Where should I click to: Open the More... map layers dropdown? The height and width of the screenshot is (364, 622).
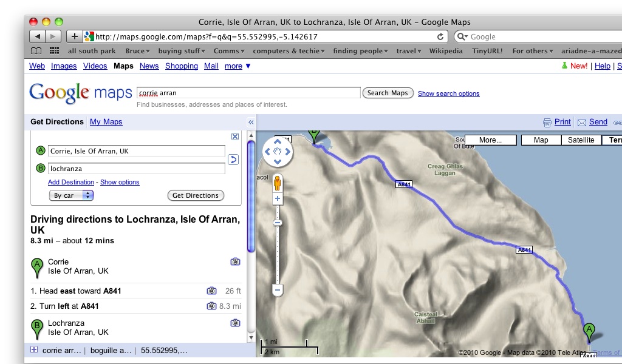coord(490,140)
